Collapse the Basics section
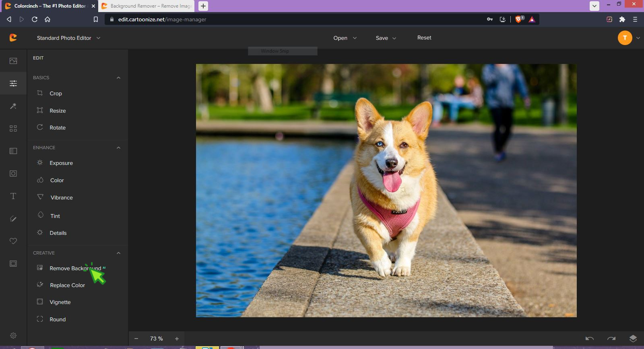 pos(118,78)
